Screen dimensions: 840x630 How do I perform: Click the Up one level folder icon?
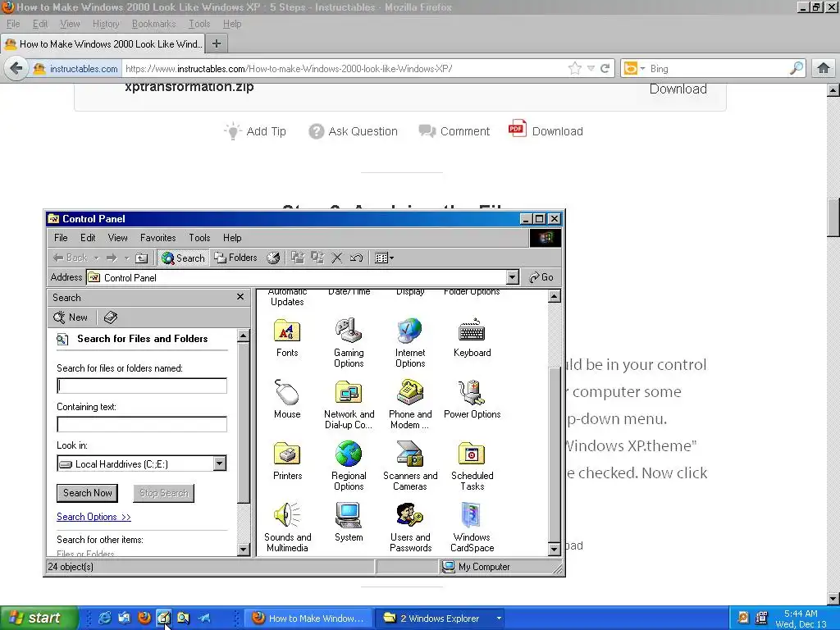click(141, 258)
